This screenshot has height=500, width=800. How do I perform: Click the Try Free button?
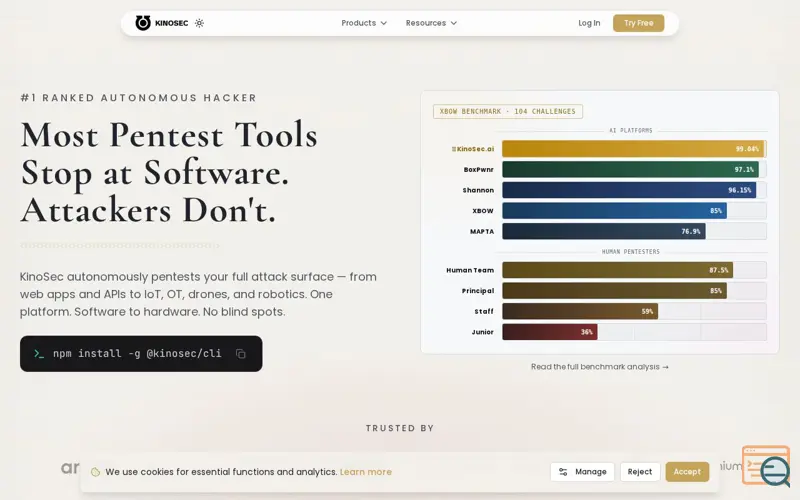[638, 23]
